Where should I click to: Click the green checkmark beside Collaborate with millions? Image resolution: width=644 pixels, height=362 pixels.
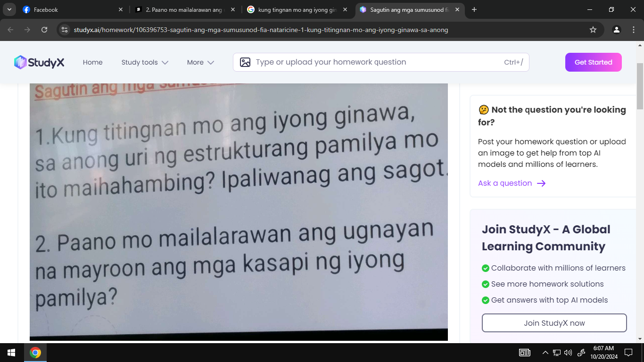point(485,268)
